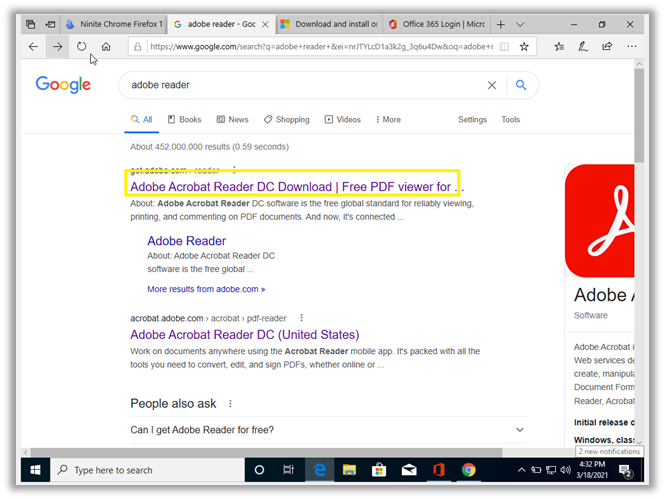
Task: Open Adobe Acrobat Reader DC (United States)
Action: tap(245, 335)
